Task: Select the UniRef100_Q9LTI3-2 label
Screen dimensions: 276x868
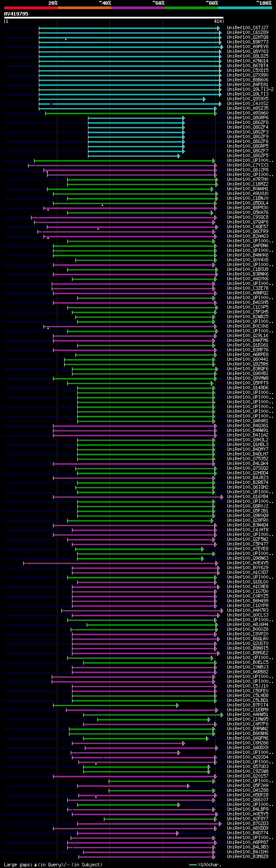Action: coord(250,90)
